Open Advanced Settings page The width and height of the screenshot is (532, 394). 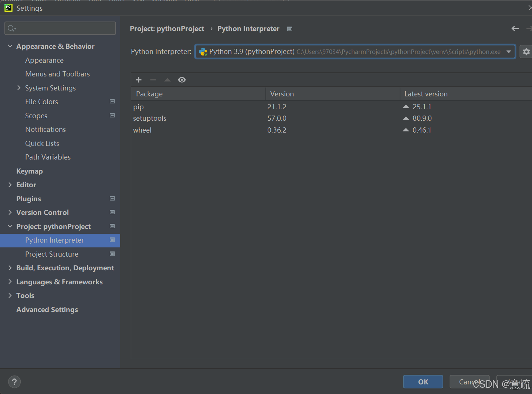point(47,309)
